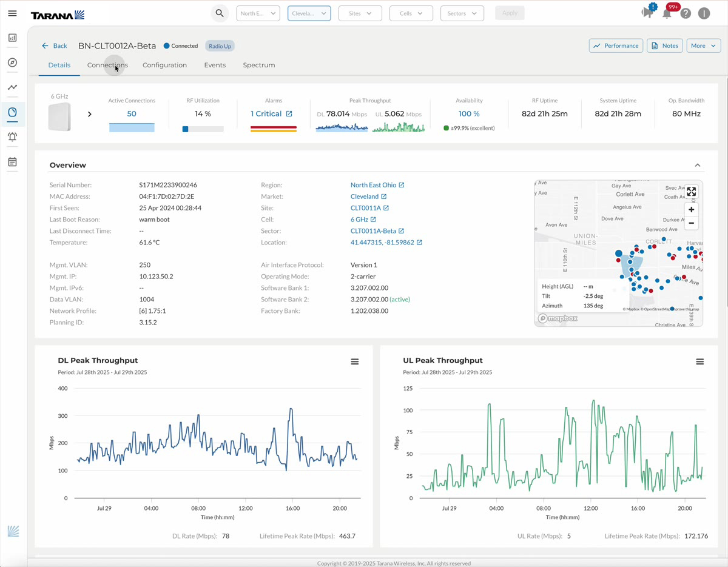728x567 pixels.
Task: Switch to the Spectrum tab
Action: [x=259, y=65]
